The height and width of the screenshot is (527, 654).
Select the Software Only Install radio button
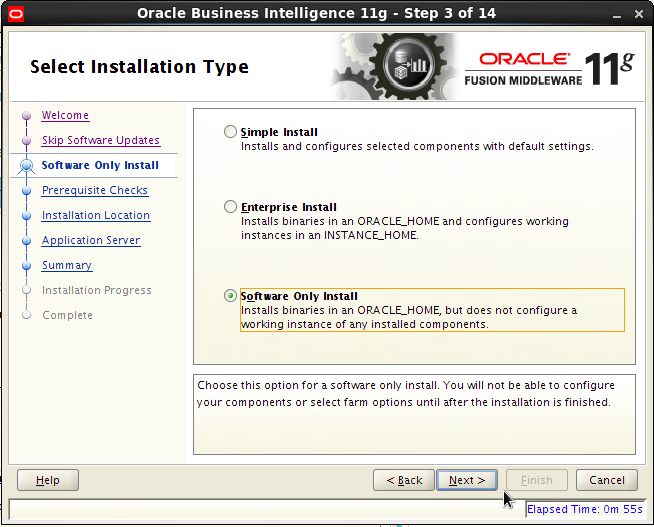[230, 296]
